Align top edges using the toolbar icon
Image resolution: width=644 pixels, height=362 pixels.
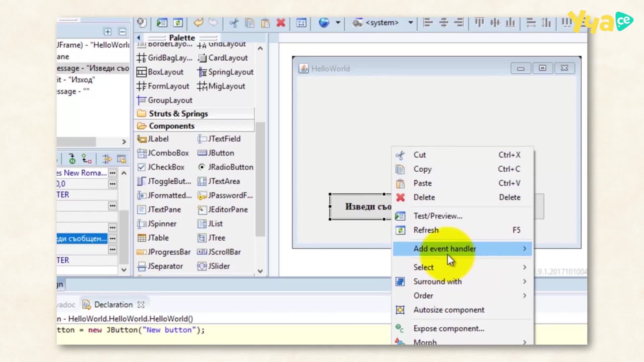(479, 23)
